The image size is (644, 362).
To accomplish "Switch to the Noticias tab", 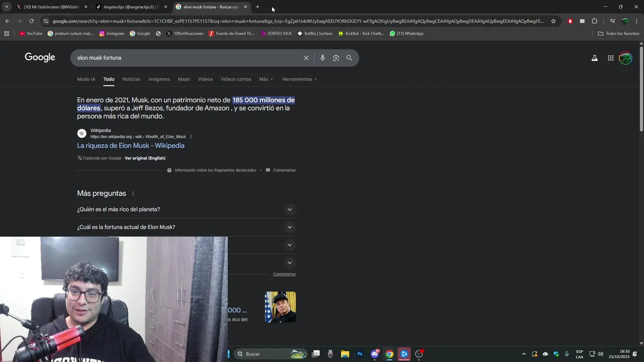I will (131, 79).
